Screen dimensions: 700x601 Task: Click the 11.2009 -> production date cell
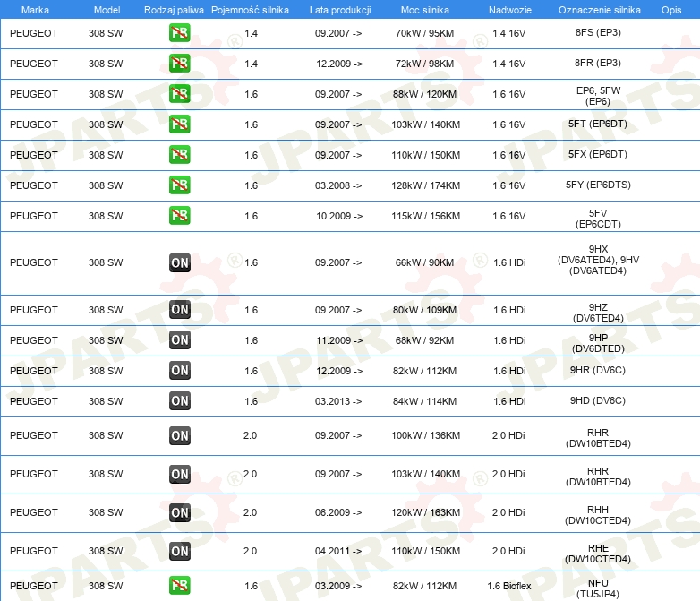(x=339, y=340)
